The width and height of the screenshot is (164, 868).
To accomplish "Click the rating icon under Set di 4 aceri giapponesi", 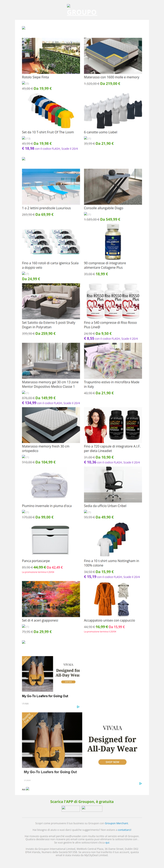I will tap(25, 626).
